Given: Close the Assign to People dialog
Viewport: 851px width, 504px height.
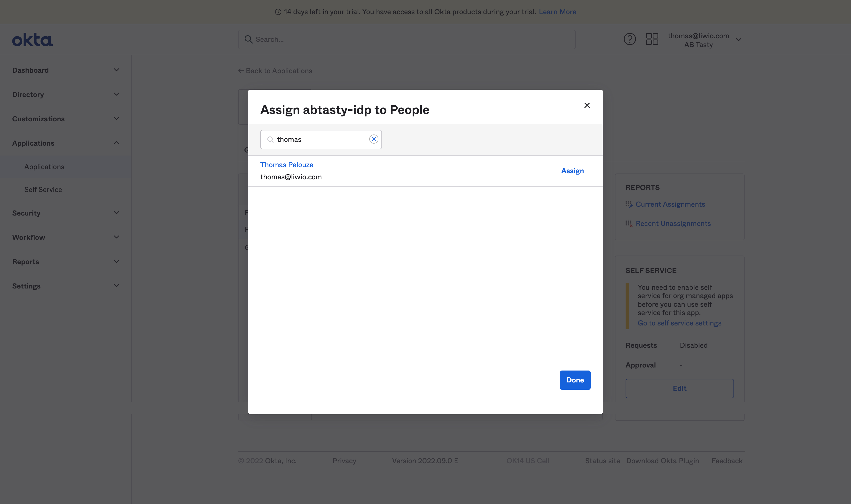Looking at the screenshot, I should coord(587,105).
